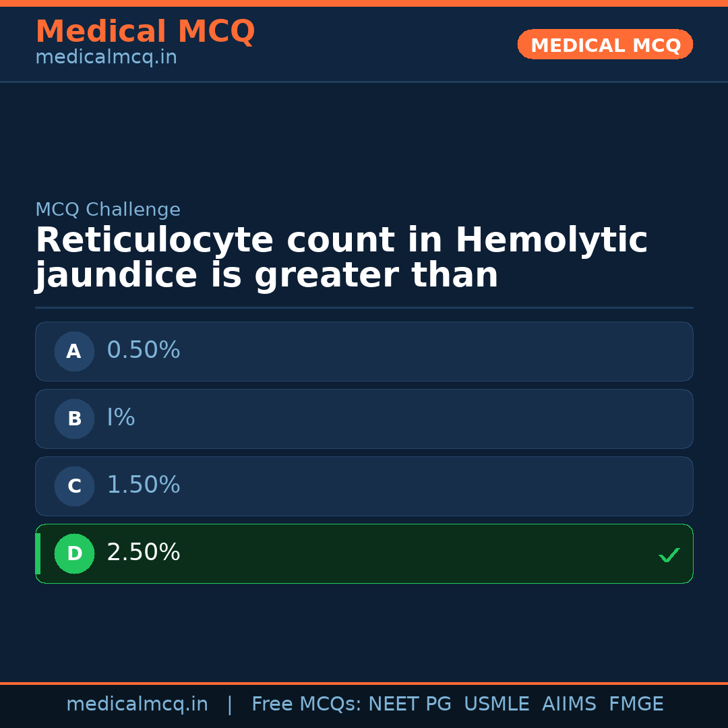Click the Reticulocyte count question heading
Image resolution: width=728 pixels, height=728 pixels.
340,258
